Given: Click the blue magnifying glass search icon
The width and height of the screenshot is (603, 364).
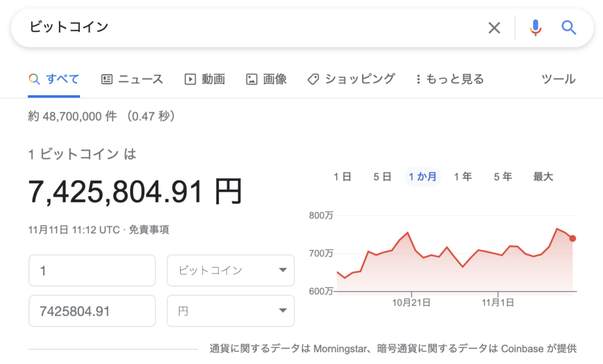Looking at the screenshot, I should point(568,28).
